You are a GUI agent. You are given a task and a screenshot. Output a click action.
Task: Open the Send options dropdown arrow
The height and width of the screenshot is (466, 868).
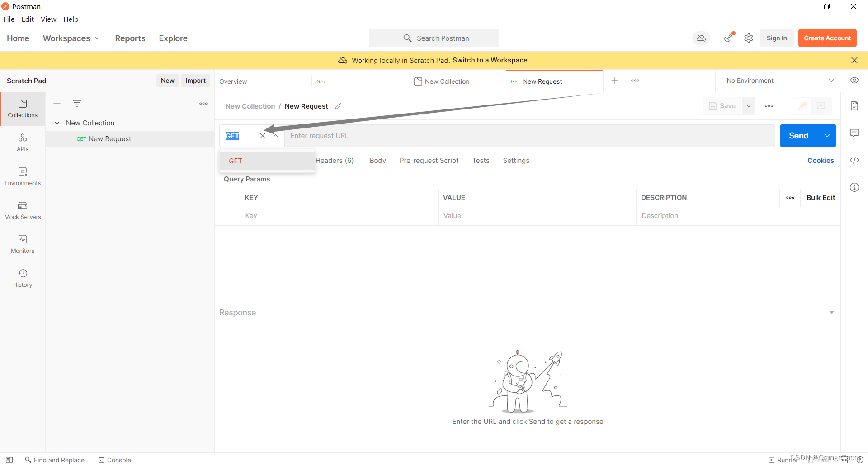(827, 136)
